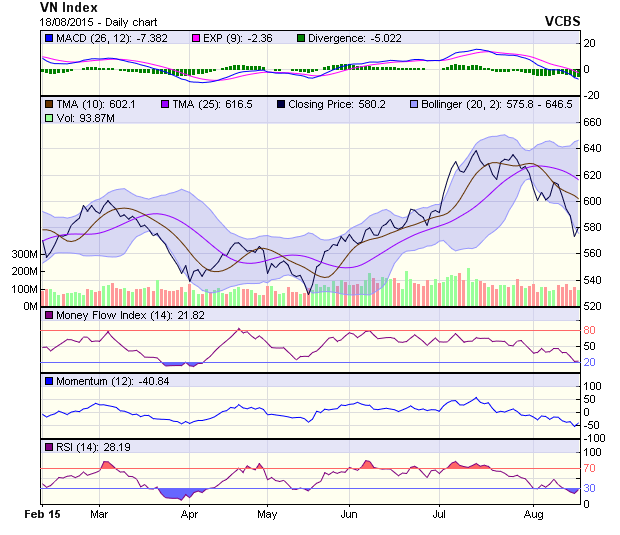The width and height of the screenshot is (620, 535).
Task: Click the 300M volume axis label
Action: point(23,255)
